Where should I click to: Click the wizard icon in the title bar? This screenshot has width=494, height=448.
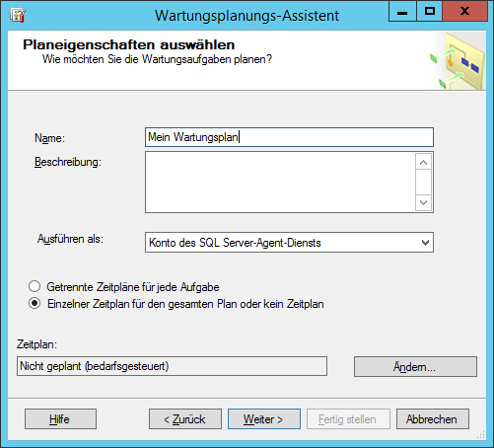coord(18,16)
